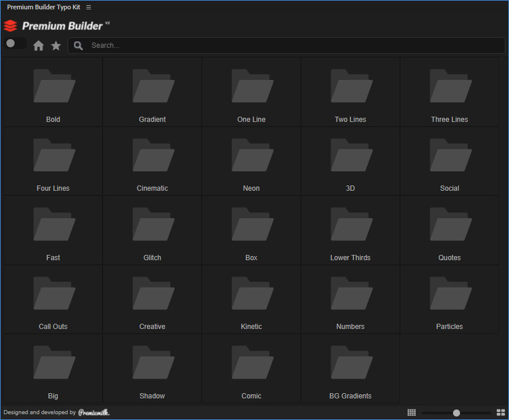Select the Premium Builder Typo Kit tab
509x420 pixels.
(44, 7)
